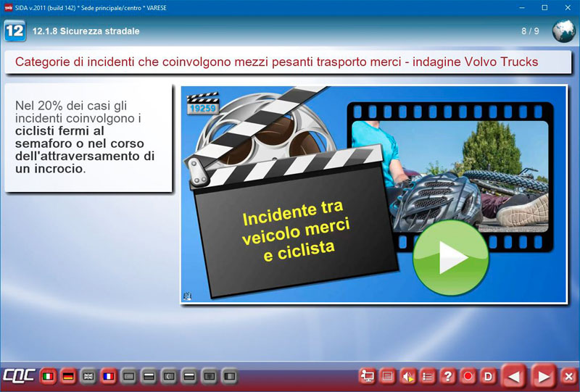The height and width of the screenshot is (392, 580).
Task: Close the lesson with red X button
Action: click(568, 376)
